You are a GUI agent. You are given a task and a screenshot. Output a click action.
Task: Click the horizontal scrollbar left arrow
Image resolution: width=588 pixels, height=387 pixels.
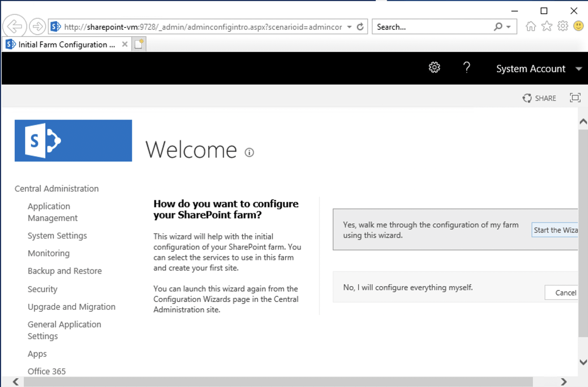[16, 381]
